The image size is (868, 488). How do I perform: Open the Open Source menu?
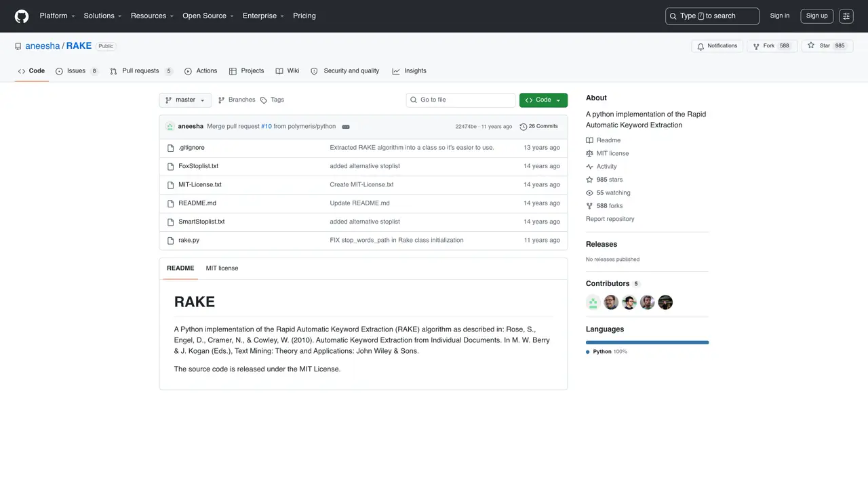[208, 16]
